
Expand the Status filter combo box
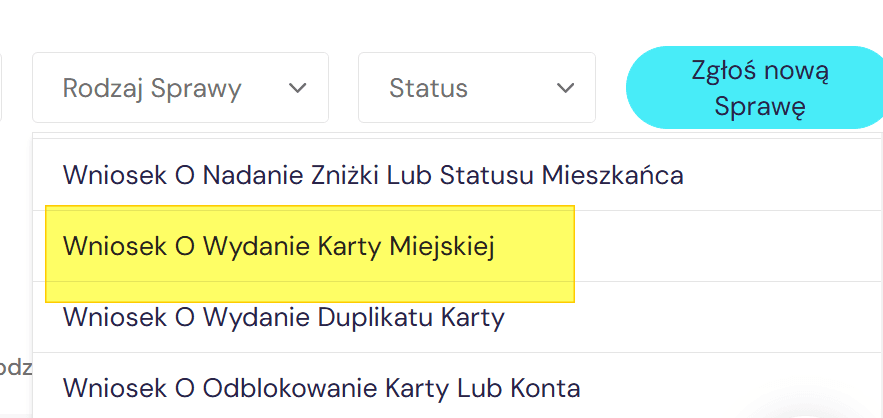point(476,88)
